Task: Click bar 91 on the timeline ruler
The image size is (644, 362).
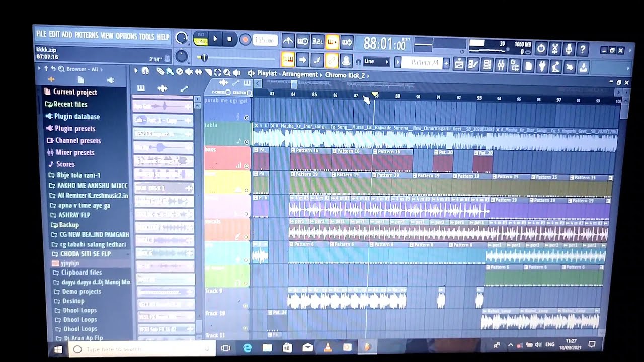Action: tap(438, 97)
